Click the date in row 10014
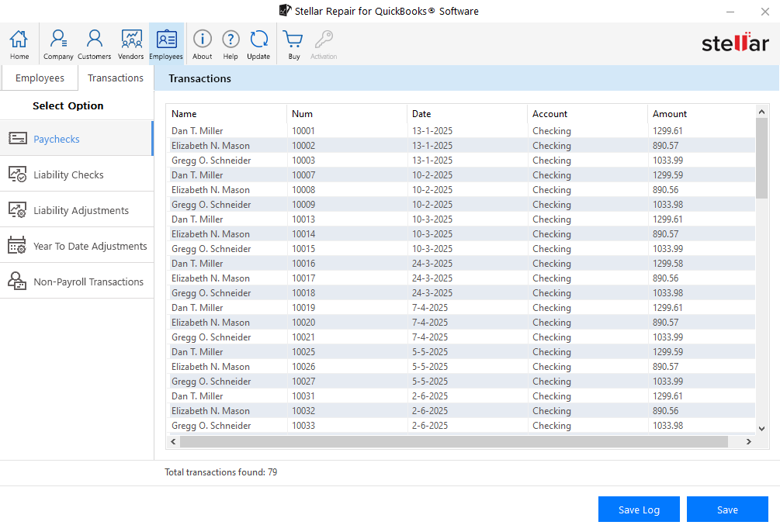Viewport: 780px width, 532px height. click(x=432, y=234)
